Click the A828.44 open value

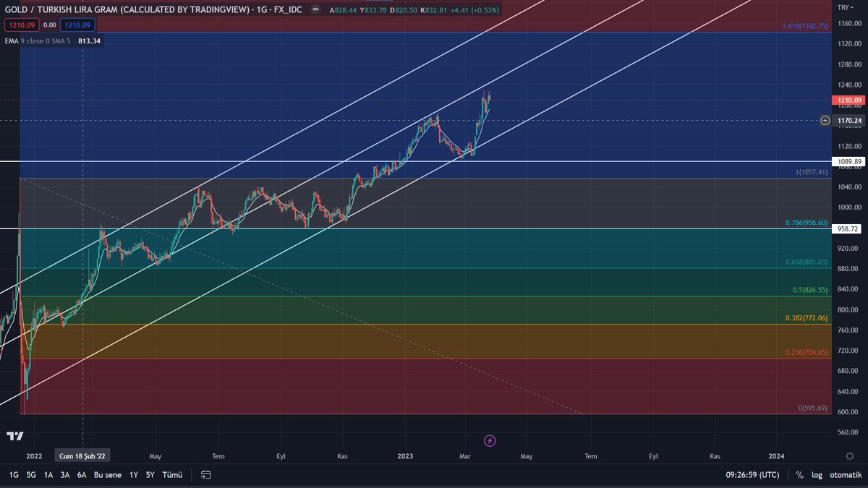(343, 10)
